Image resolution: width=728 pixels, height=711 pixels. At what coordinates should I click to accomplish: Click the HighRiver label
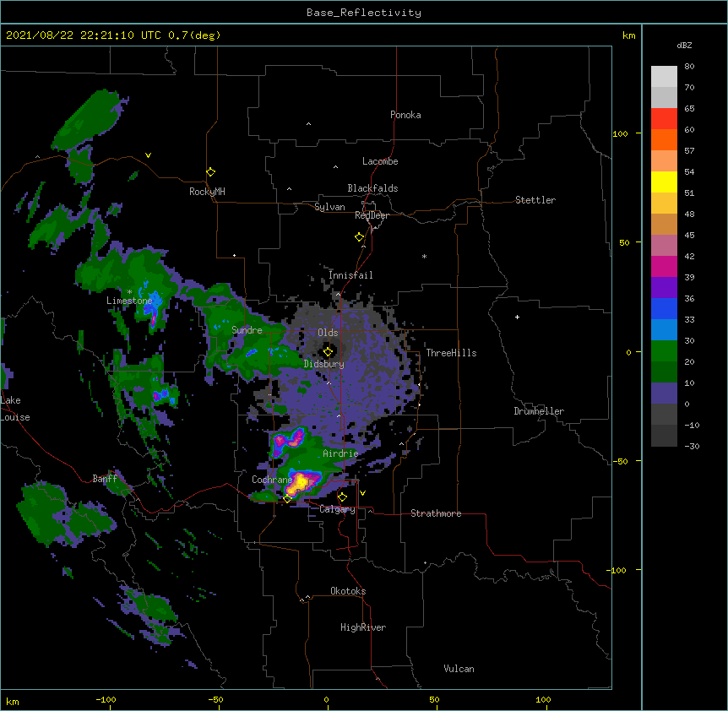pos(363,627)
